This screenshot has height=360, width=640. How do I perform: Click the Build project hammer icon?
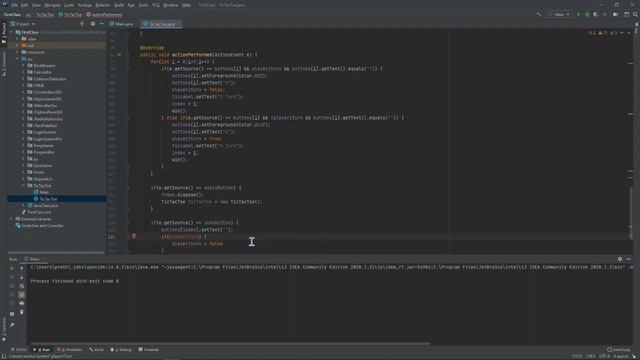click(x=539, y=14)
